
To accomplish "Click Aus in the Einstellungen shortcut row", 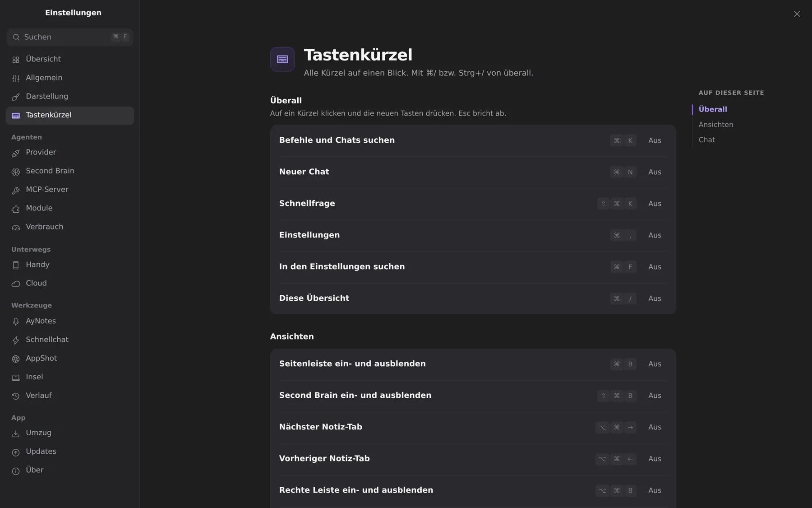I will click(x=655, y=235).
